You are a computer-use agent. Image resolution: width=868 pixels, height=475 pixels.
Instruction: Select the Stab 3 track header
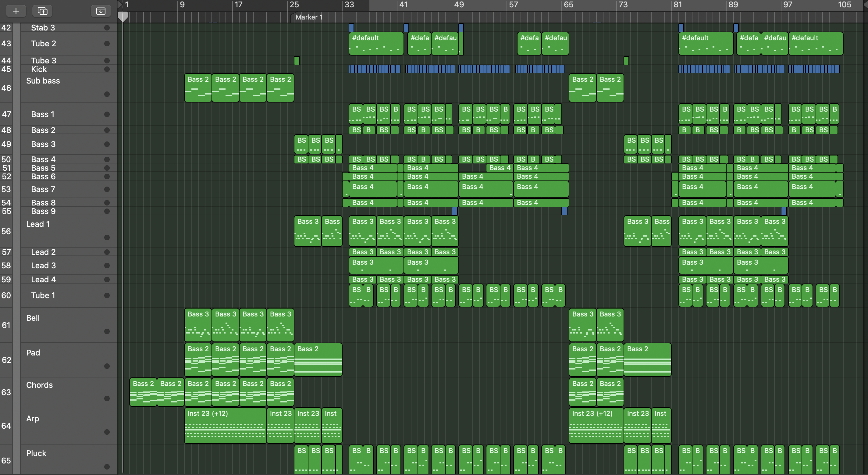68,28
